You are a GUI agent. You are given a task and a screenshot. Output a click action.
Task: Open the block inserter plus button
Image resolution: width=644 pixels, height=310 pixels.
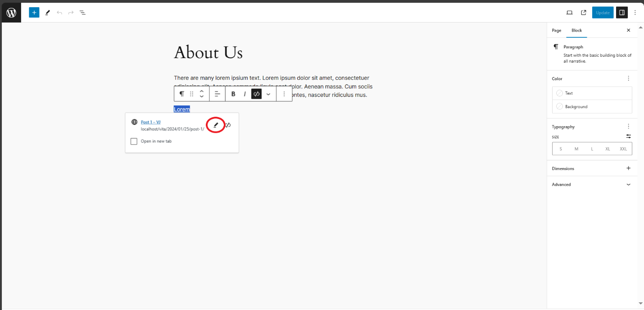tap(34, 13)
